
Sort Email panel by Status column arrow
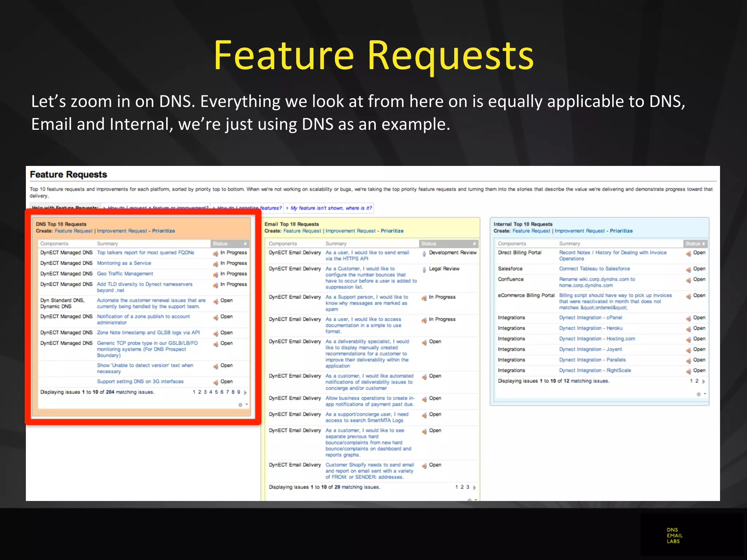(x=474, y=244)
